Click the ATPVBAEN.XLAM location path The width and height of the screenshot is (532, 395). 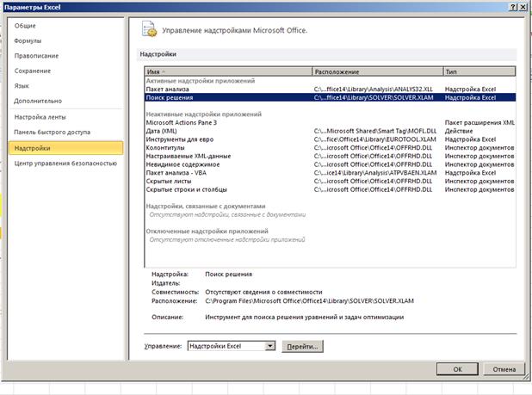[x=375, y=173]
